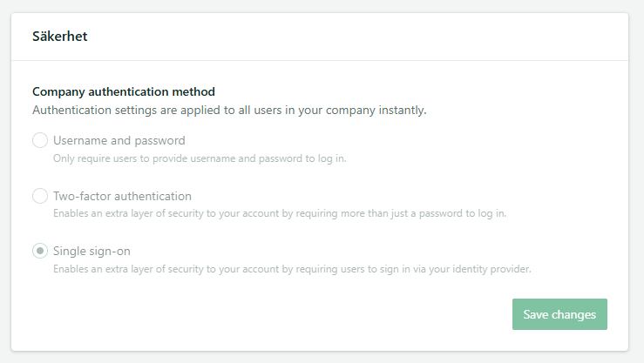644x363 pixels.
Task: Click the 'sign in via your identity provider' description
Action: (292, 269)
